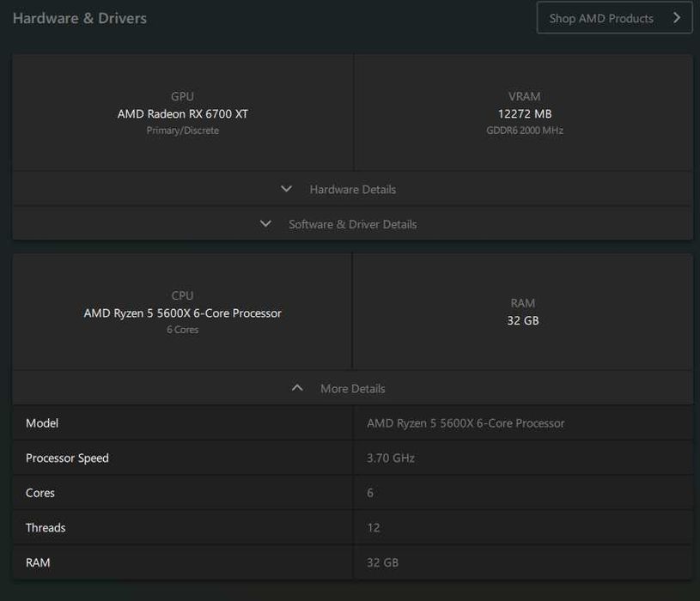Click the VRAM 12272 MB tile
The width and height of the screenshot is (700, 601).
point(524,113)
